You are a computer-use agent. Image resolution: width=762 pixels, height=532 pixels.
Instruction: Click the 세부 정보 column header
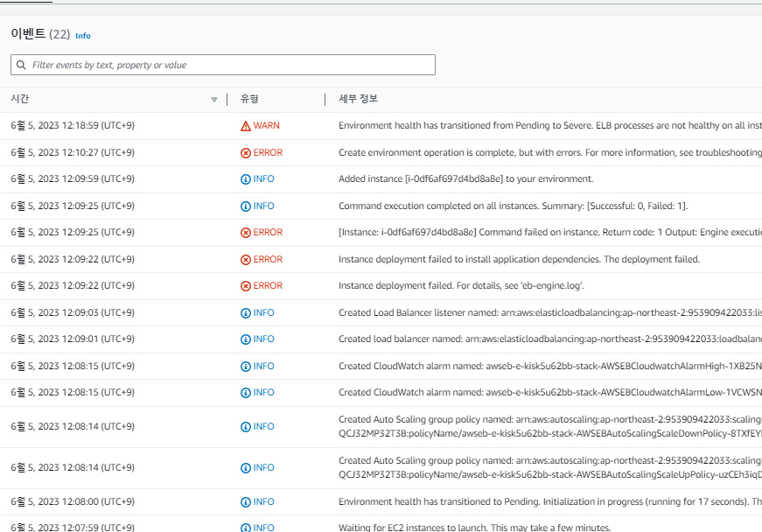(x=358, y=99)
